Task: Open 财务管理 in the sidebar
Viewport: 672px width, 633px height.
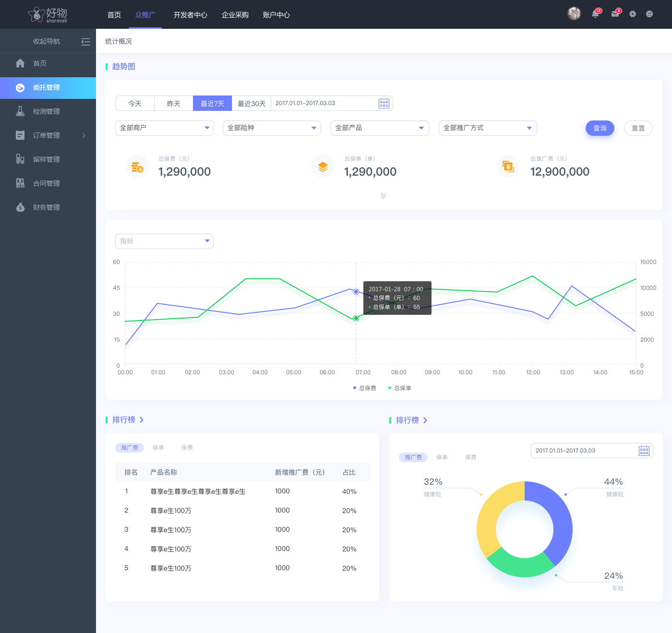Action: pos(48,207)
